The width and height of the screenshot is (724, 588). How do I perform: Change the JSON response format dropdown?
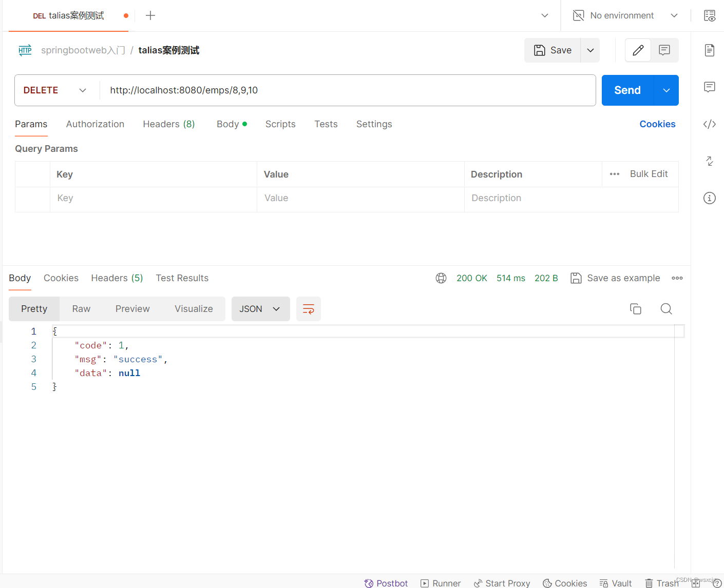(x=261, y=309)
